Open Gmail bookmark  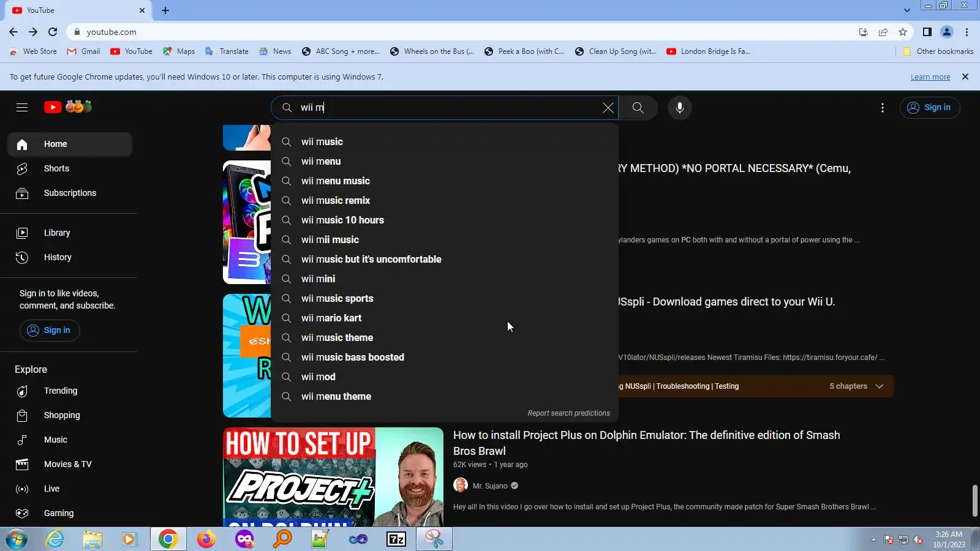[x=84, y=51]
